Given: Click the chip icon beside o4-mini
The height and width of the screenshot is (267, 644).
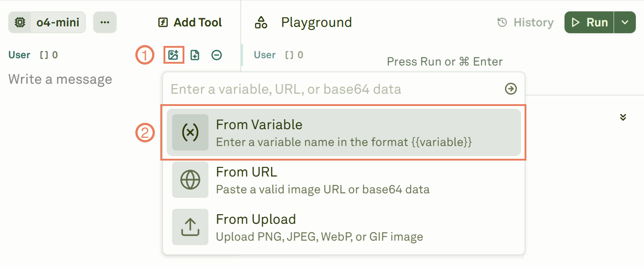Looking at the screenshot, I should pyautogui.click(x=19, y=22).
